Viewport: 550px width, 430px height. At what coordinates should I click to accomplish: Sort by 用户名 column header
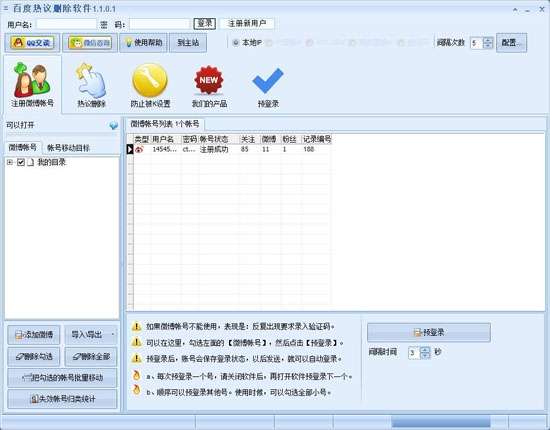[166, 139]
